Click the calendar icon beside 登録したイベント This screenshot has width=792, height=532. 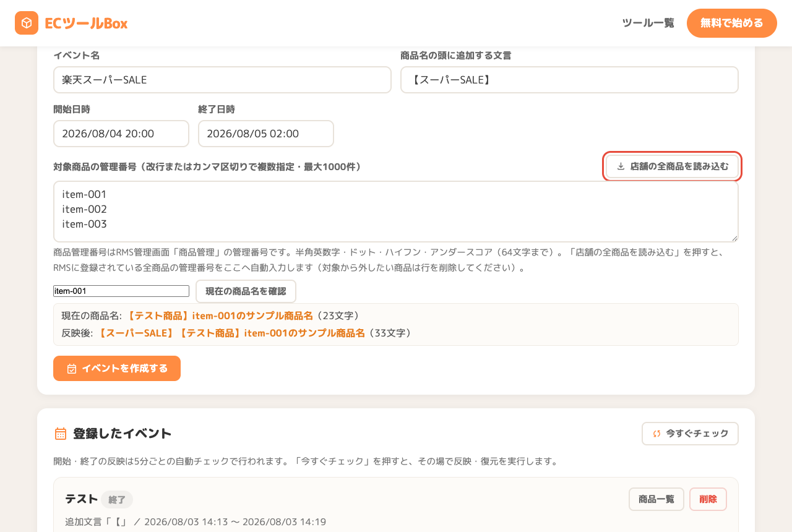tap(61, 434)
